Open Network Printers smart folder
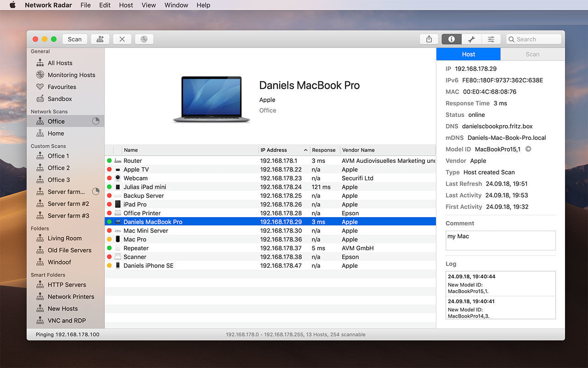The height and width of the screenshot is (368, 588). pos(65,297)
